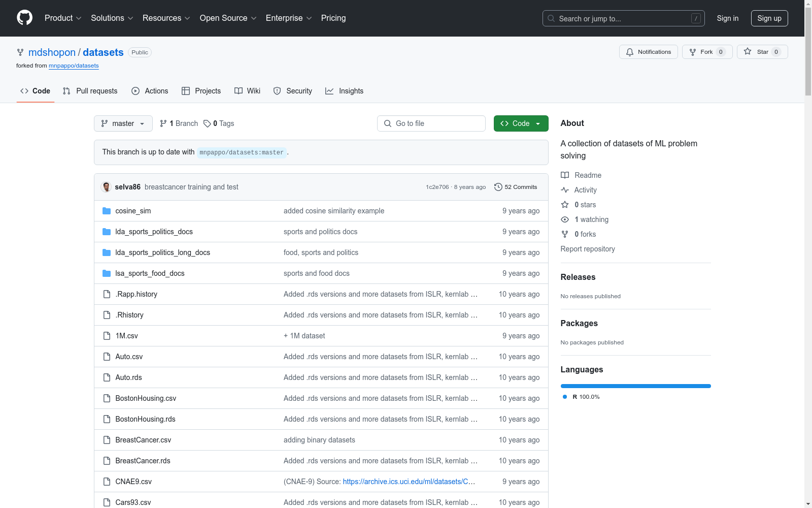
Task: Focus the Go to file input
Action: (x=431, y=123)
